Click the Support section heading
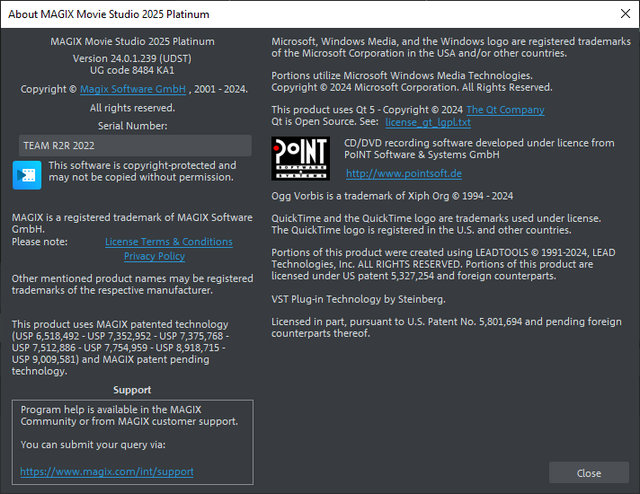 pos(132,390)
